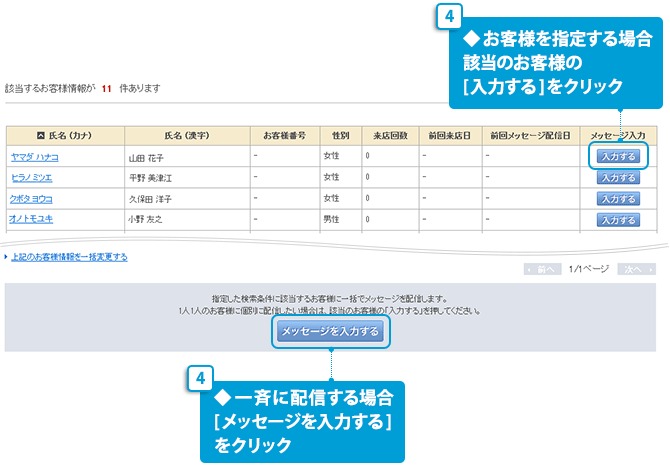Select the 氏名(漢字) column header
This screenshot has width=670, height=465.
(187, 135)
